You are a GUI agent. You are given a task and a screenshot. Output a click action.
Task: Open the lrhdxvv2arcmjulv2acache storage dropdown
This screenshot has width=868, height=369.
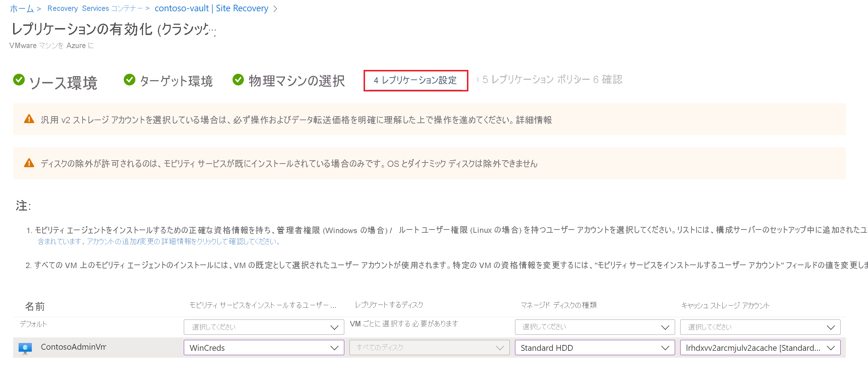coord(760,348)
